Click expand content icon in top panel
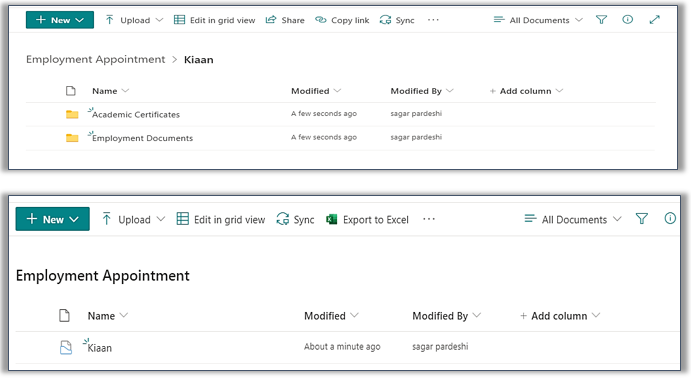This screenshot has width=691, height=378. pos(654,20)
